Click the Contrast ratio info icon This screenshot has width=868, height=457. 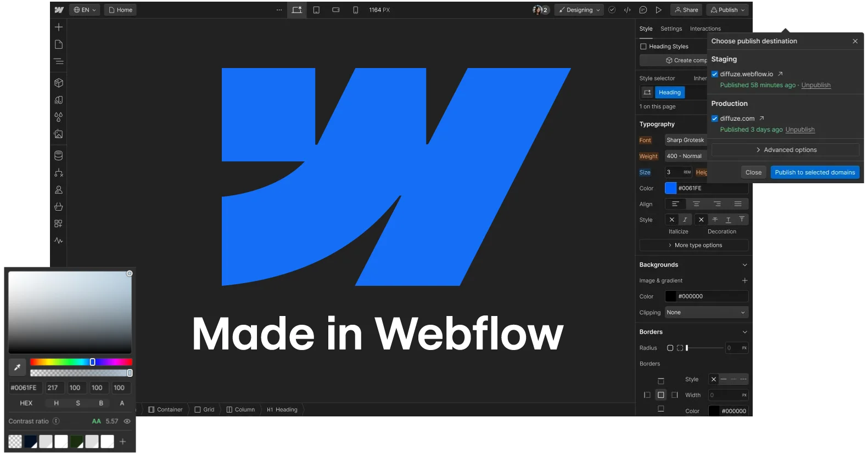click(x=56, y=421)
